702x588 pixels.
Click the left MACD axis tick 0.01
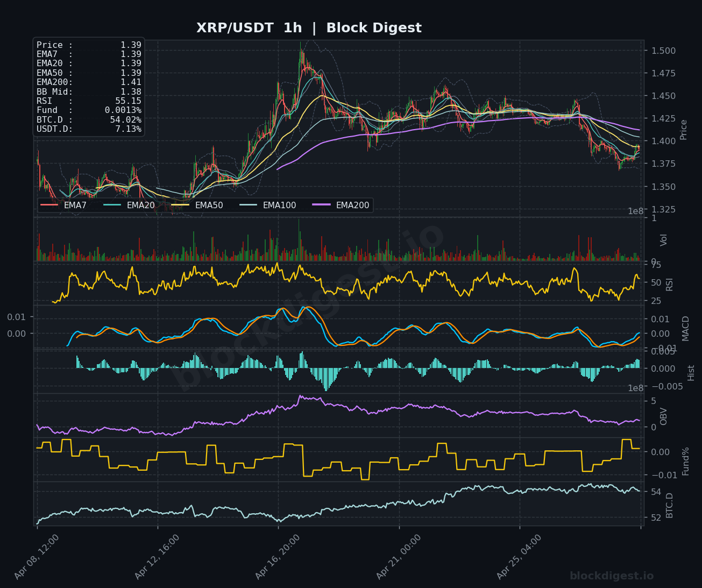[x=16, y=317]
